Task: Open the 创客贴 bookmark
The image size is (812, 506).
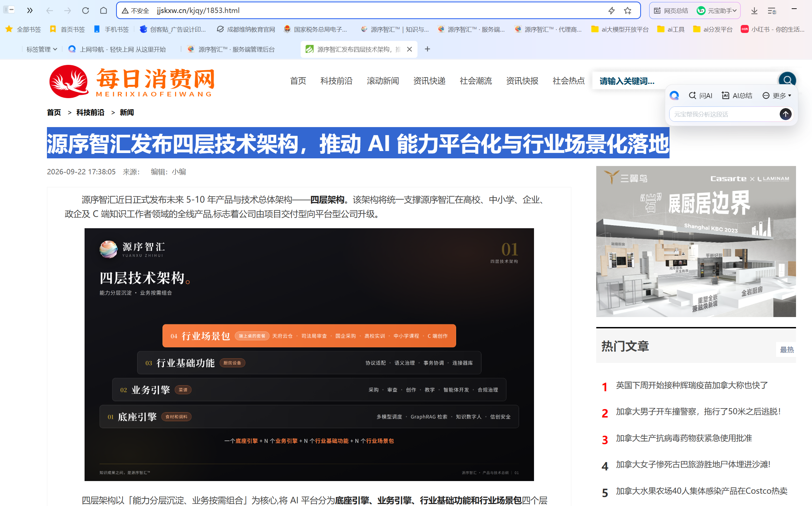Action: point(173,29)
